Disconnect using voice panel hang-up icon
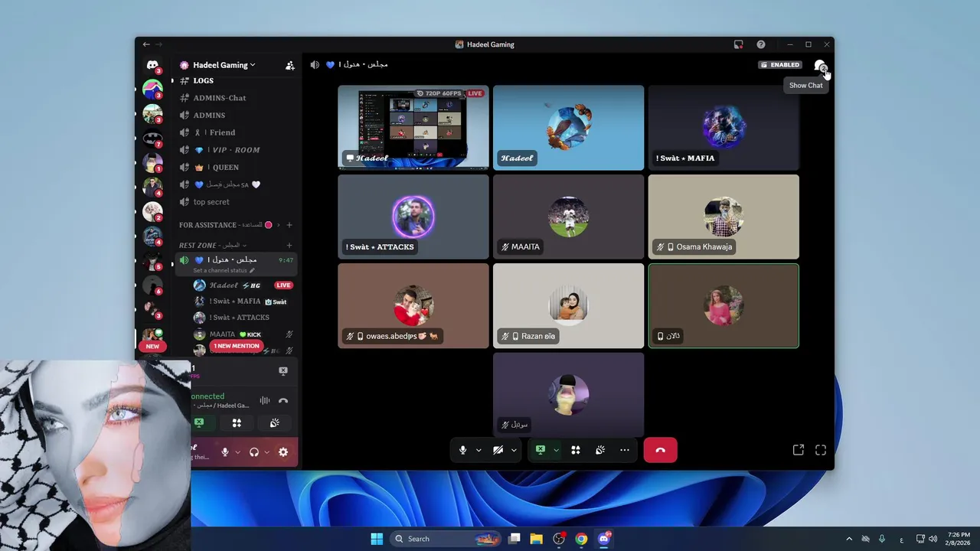 click(283, 400)
